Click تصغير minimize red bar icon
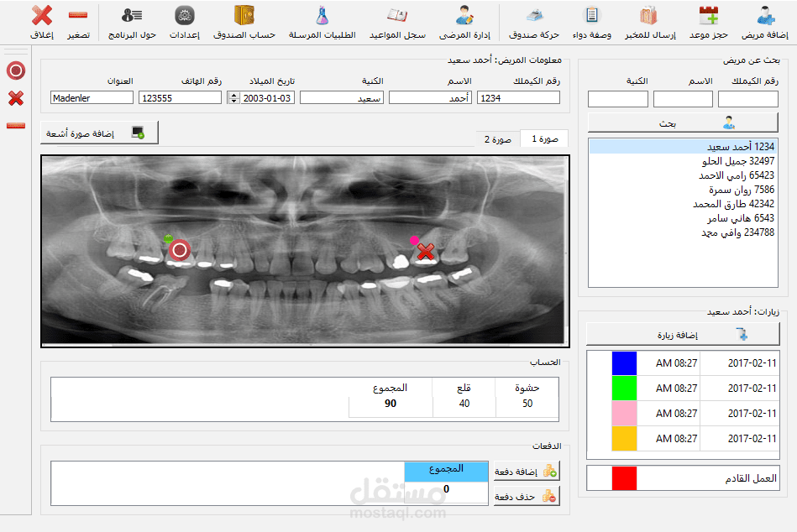797x532 pixels. point(78,15)
